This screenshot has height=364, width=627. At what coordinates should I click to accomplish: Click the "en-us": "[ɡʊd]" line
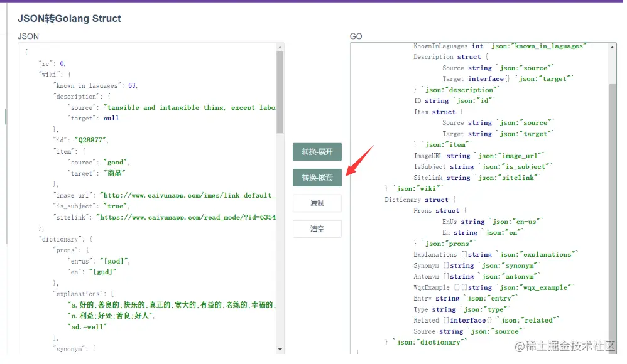pyautogui.click(x=99, y=261)
